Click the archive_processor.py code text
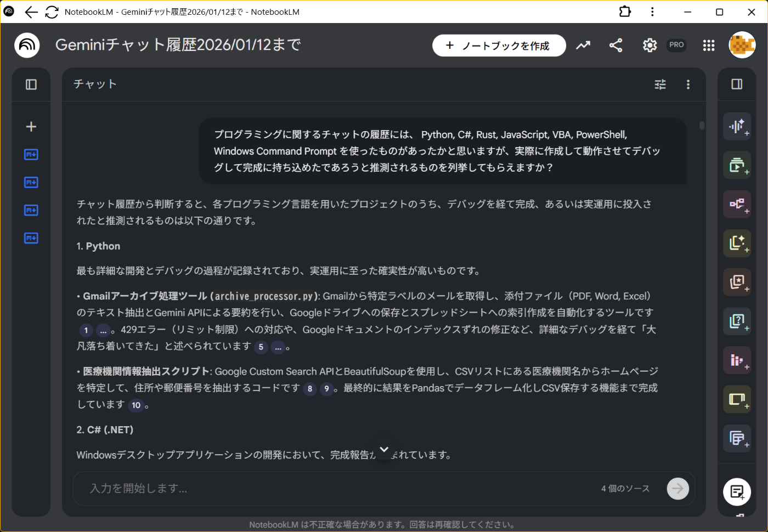 263,296
